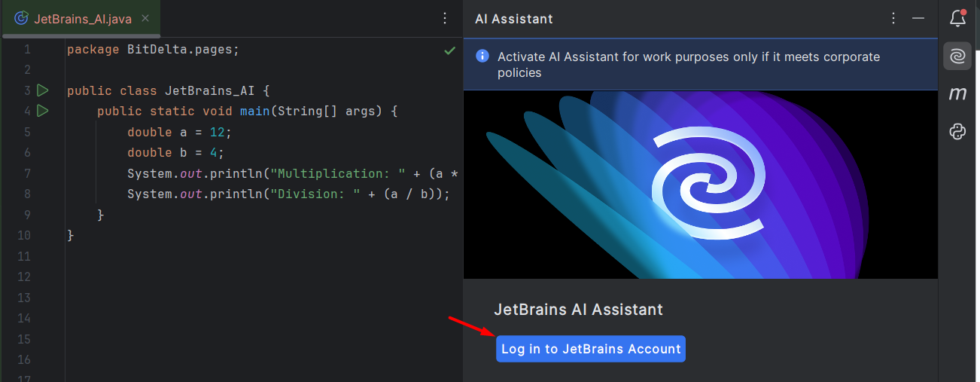The image size is (980, 382).
Task: Click Log in to JetBrains Account button
Action: coord(591,349)
